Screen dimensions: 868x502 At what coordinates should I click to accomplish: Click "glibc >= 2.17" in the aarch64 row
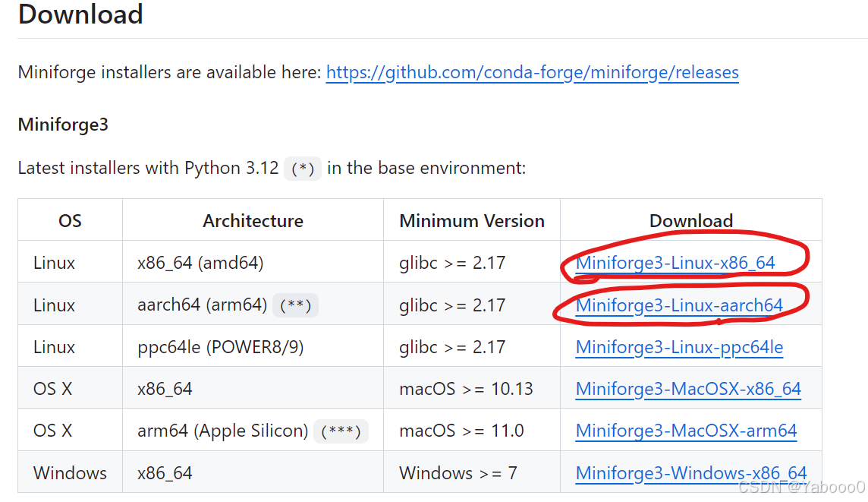tap(452, 305)
